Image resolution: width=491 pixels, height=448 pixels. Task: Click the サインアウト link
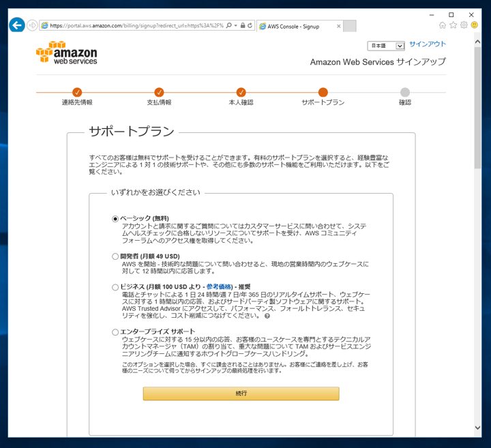428,44
